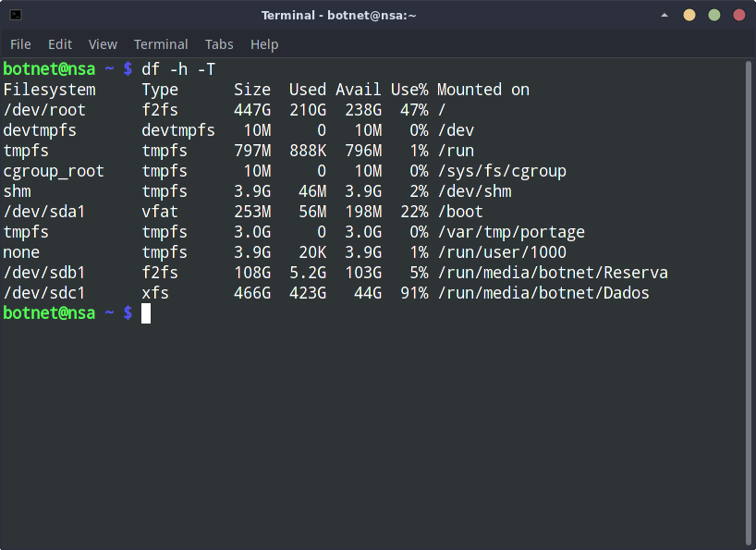Click '/run/media/botnet/Dados' mount point
This screenshot has height=550, width=756.
click(x=543, y=293)
